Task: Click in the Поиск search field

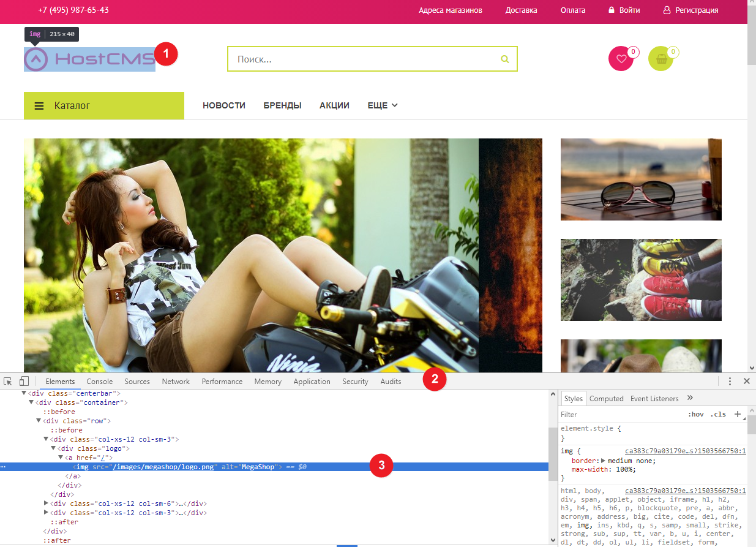Action: pos(364,59)
